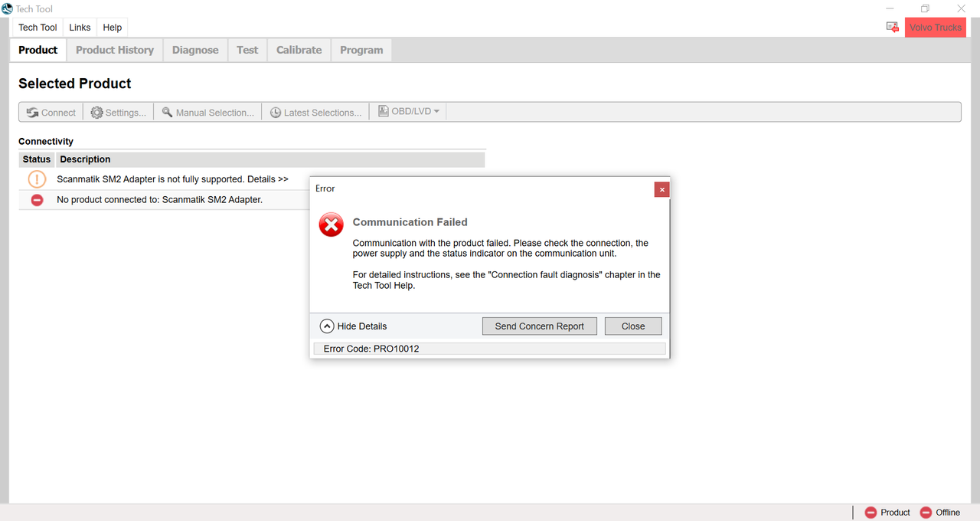Click the Offline status indicator in status bar
980x521 pixels.
pos(939,513)
